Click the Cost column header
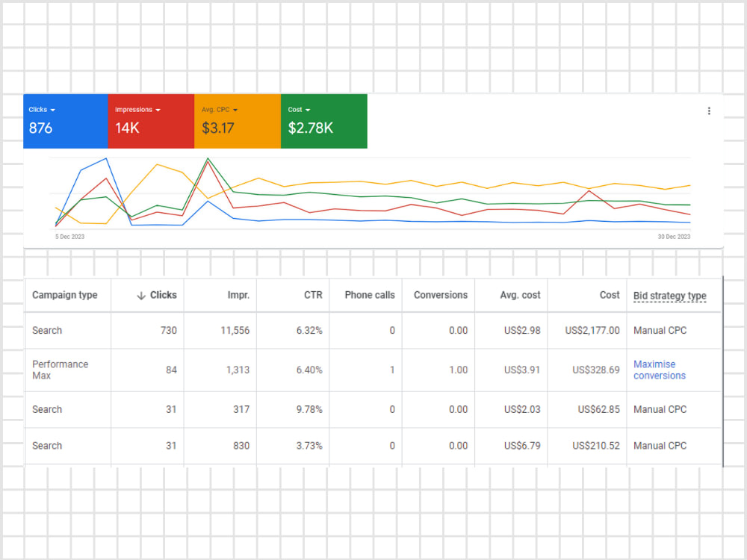Viewport: 747px width, 560px height. coord(610,295)
